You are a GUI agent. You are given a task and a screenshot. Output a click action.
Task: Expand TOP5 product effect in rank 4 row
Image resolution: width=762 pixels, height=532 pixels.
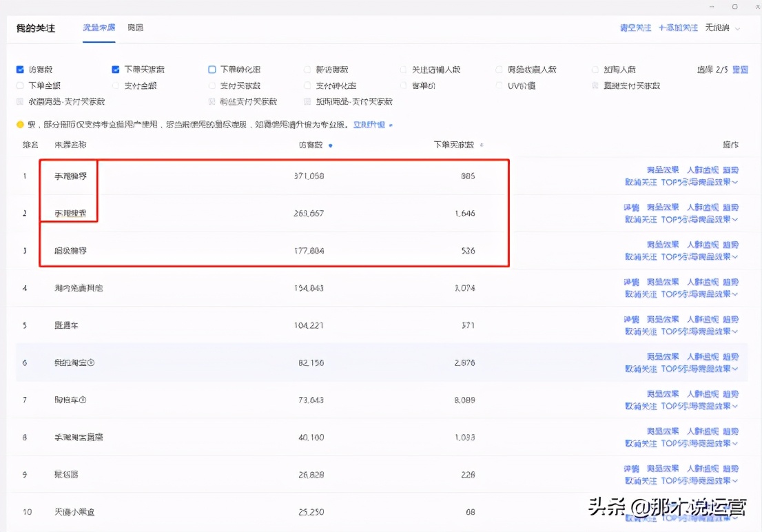(699, 294)
